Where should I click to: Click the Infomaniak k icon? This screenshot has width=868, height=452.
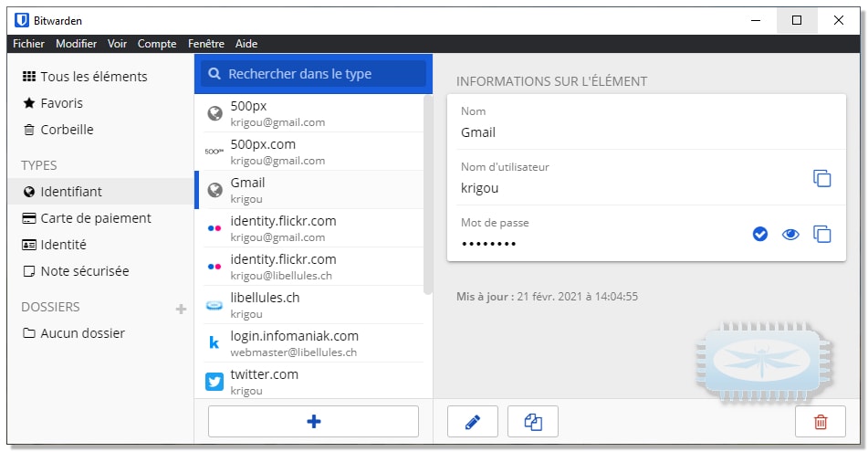tap(214, 343)
